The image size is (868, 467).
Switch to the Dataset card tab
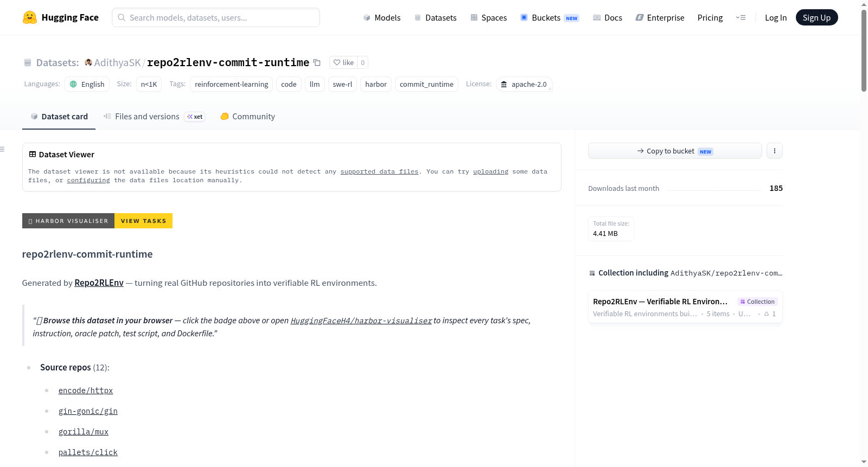pyautogui.click(x=59, y=116)
